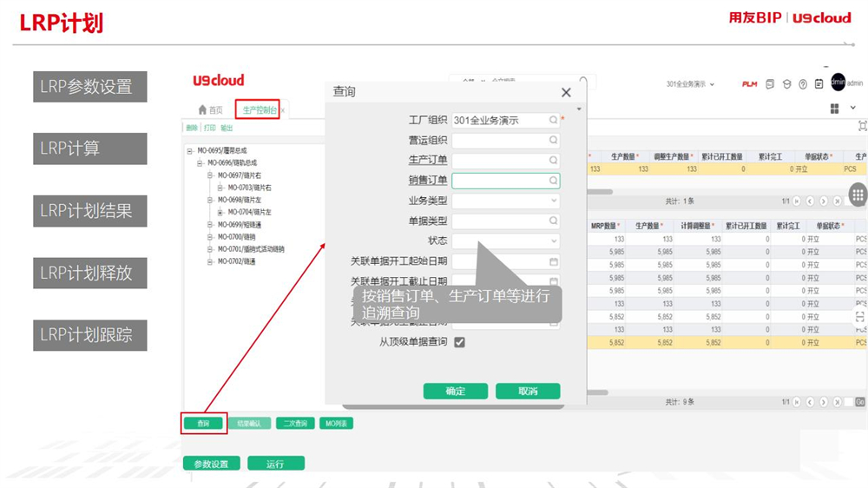Viewport: 868px width, 488px height.
Task: Collapse the MO-0698 tree node
Action: tap(210, 200)
